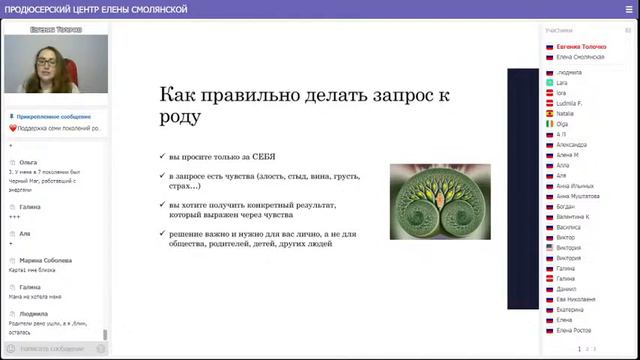The width and height of the screenshot is (640, 360).
Task: Click the flag icon beside Александра
Action: pyautogui.click(x=550, y=145)
